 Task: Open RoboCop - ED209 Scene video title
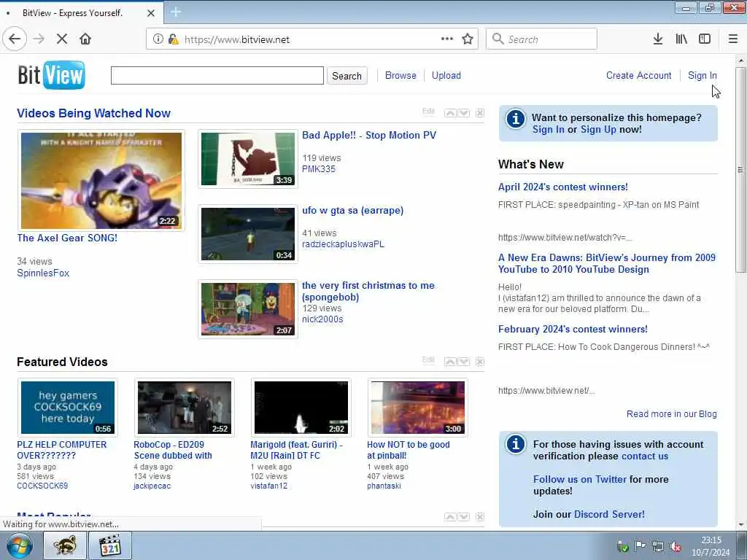tap(173, 450)
